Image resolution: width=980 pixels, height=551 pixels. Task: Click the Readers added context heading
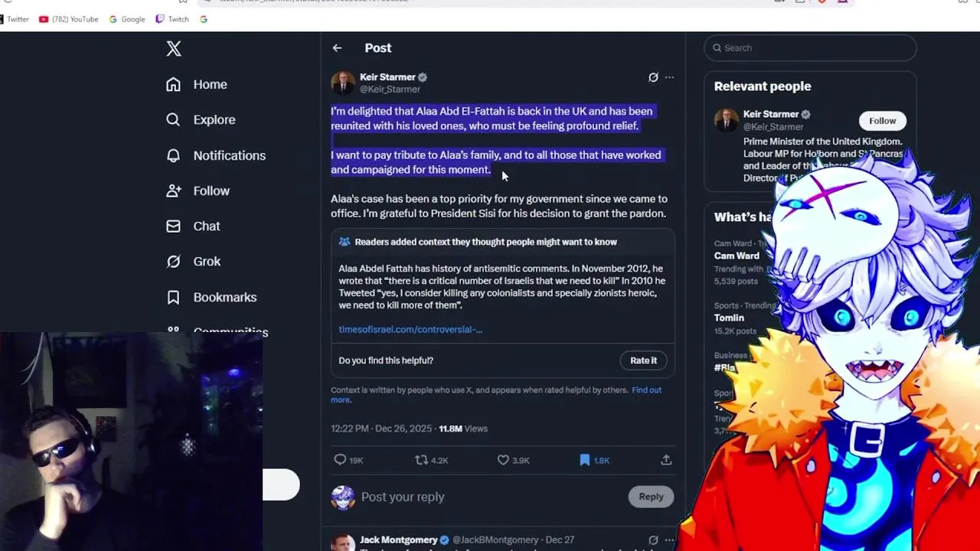point(485,242)
